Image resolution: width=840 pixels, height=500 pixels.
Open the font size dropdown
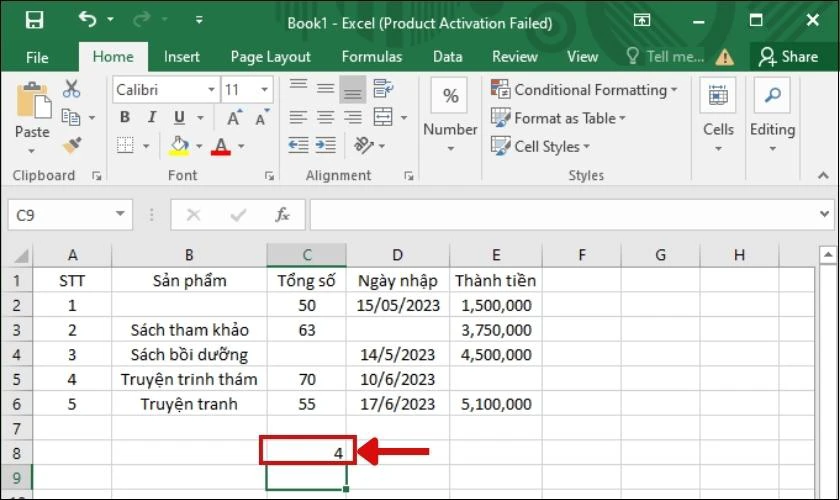(264, 89)
